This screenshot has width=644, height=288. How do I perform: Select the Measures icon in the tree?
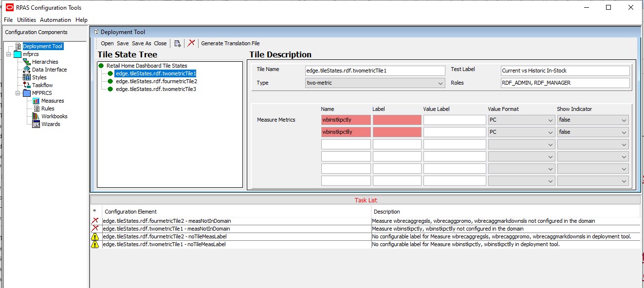pyautogui.click(x=36, y=101)
